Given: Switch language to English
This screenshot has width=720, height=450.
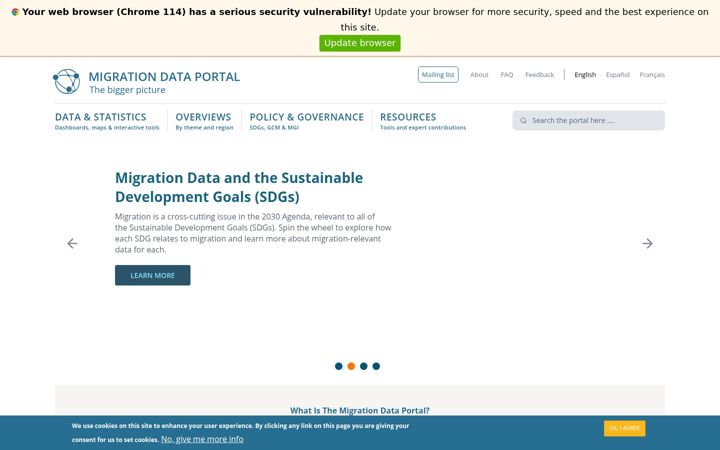Looking at the screenshot, I should [x=585, y=74].
